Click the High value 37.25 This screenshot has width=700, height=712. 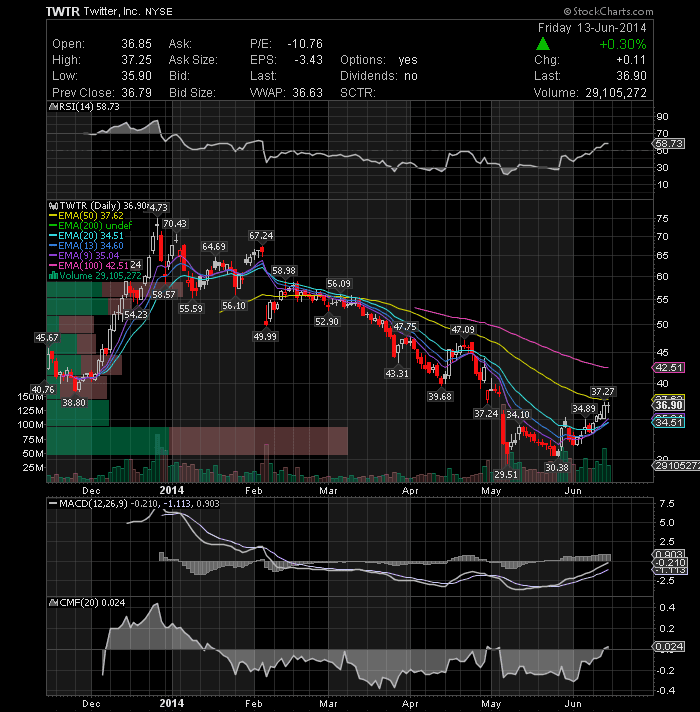(x=136, y=60)
